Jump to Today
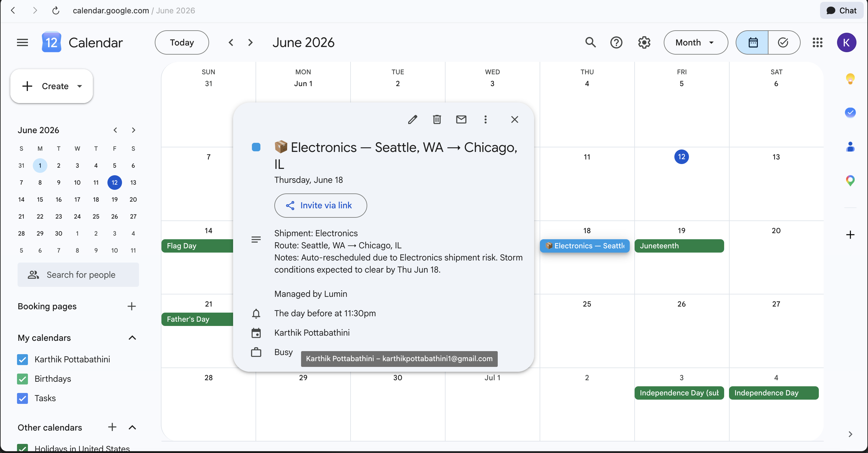Screen dimensions: 868x453 [181, 42]
